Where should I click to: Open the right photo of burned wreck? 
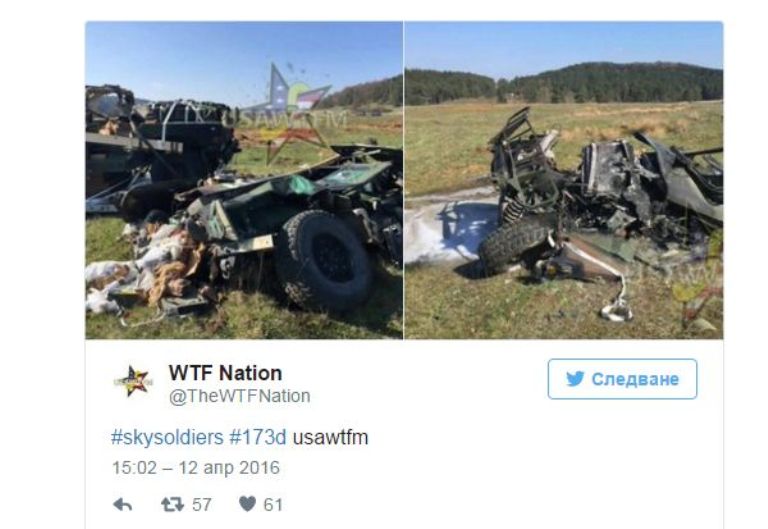pos(564,180)
